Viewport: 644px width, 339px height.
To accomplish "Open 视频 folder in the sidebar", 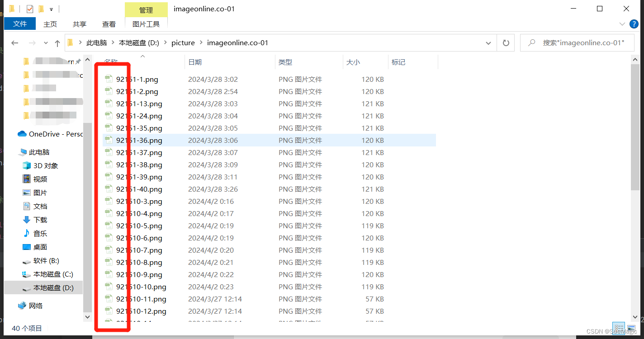I will (35, 179).
